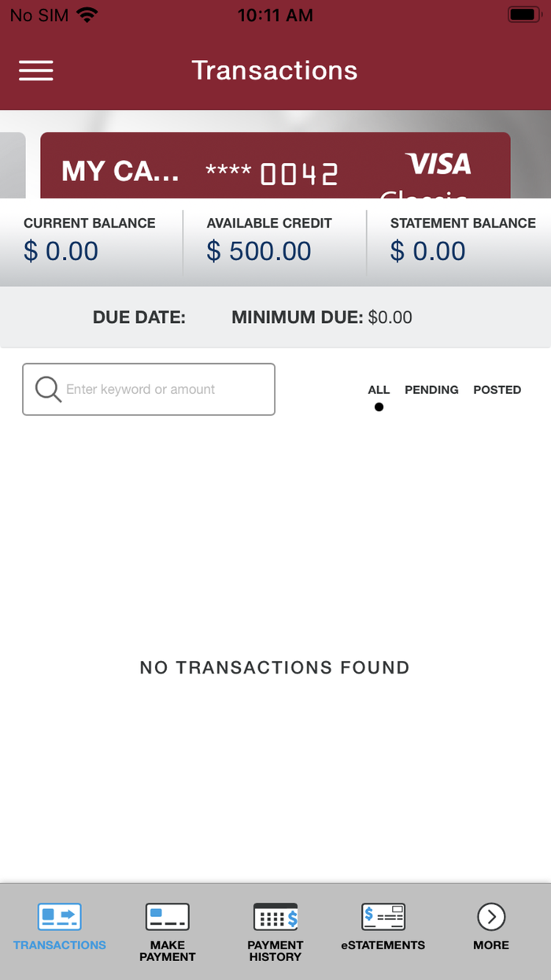Tap the Payment History calendar icon

(x=275, y=916)
